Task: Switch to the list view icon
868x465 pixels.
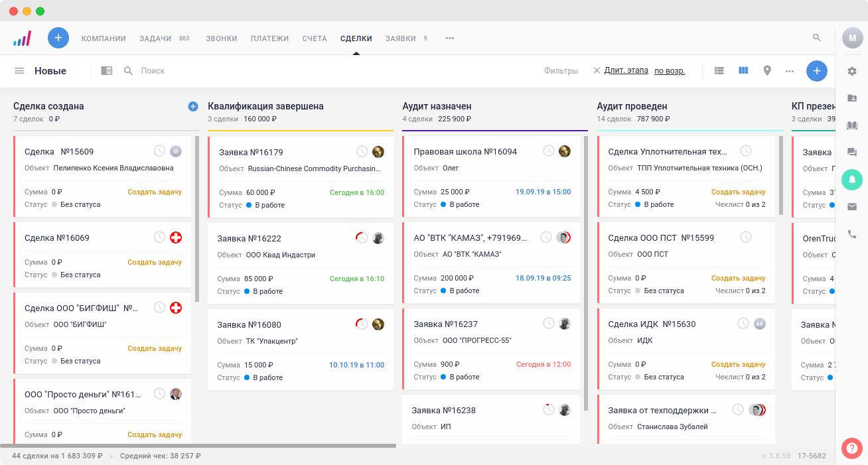Action: coord(719,70)
